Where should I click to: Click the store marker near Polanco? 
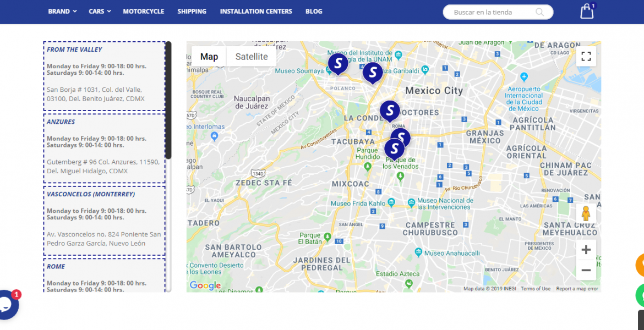click(338, 63)
